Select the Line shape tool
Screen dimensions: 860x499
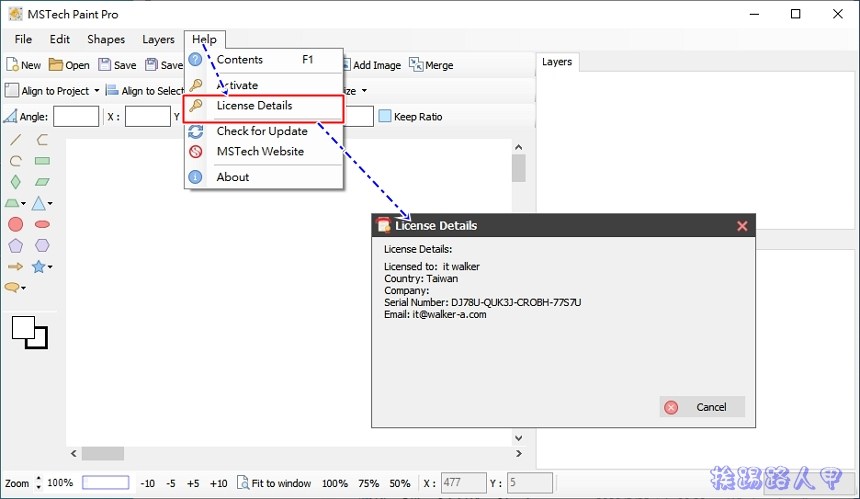tap(15, 140)
